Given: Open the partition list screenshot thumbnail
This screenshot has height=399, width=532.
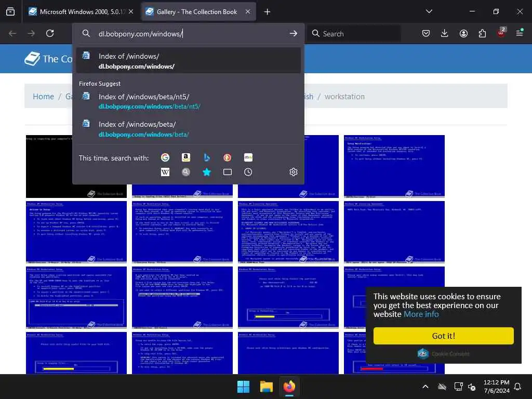Looking at the screenshot, I should [x=76, y=298].
